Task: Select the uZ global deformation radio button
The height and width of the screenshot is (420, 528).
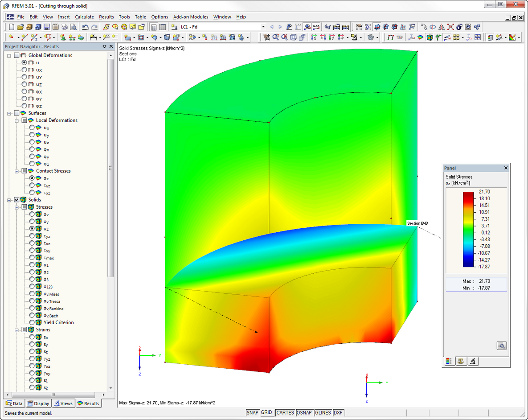Action: 24,84
